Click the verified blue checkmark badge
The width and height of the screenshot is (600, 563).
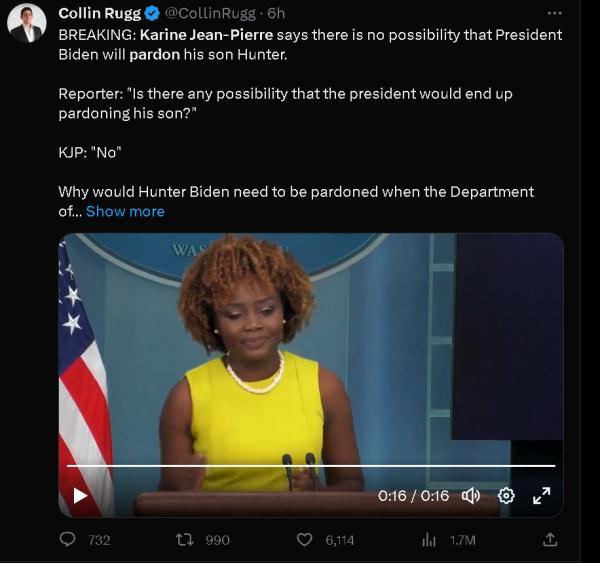coord(151,13)
